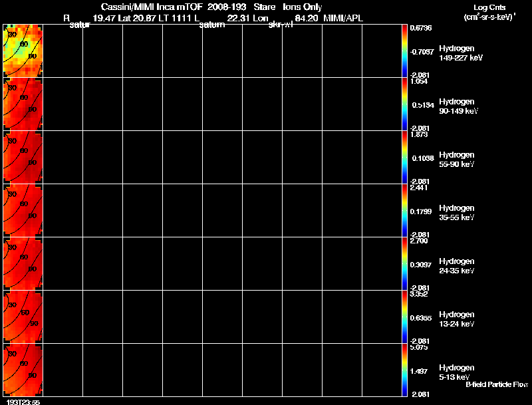The height and width of the screenshot is (405, 532).
Task: Click the Hydrogen 55-90 keV image thumbnail
Action: pyautogui.click(x=23, y=157)
